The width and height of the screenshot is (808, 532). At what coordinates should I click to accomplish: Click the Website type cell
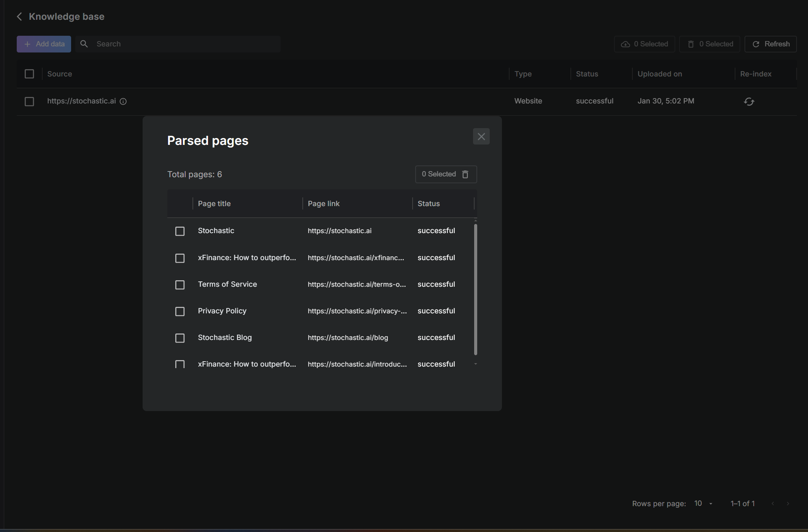click(528, 101)
